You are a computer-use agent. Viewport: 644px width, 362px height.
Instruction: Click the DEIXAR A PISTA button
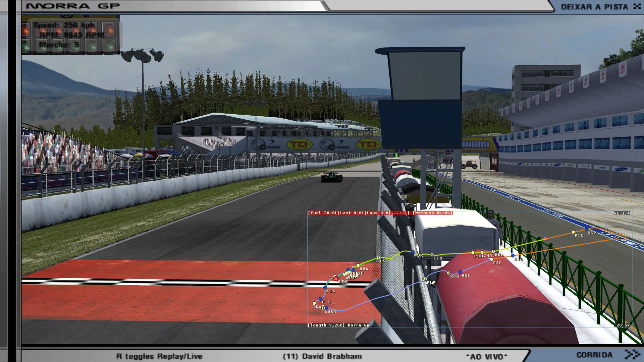tap(594, 7)
